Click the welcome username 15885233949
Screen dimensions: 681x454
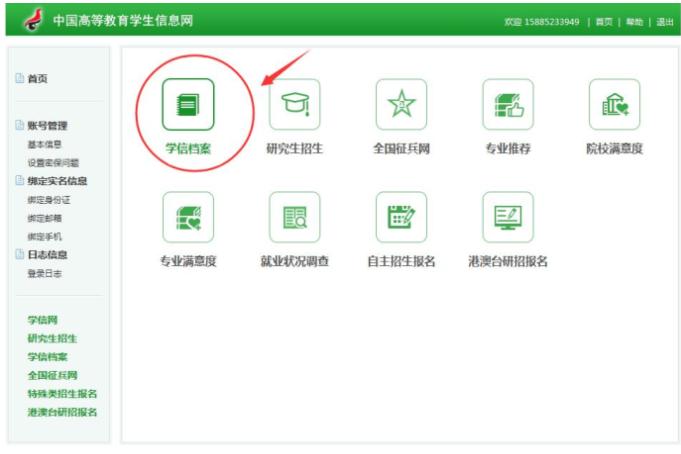pyautogui.click(x=552, y=22)
